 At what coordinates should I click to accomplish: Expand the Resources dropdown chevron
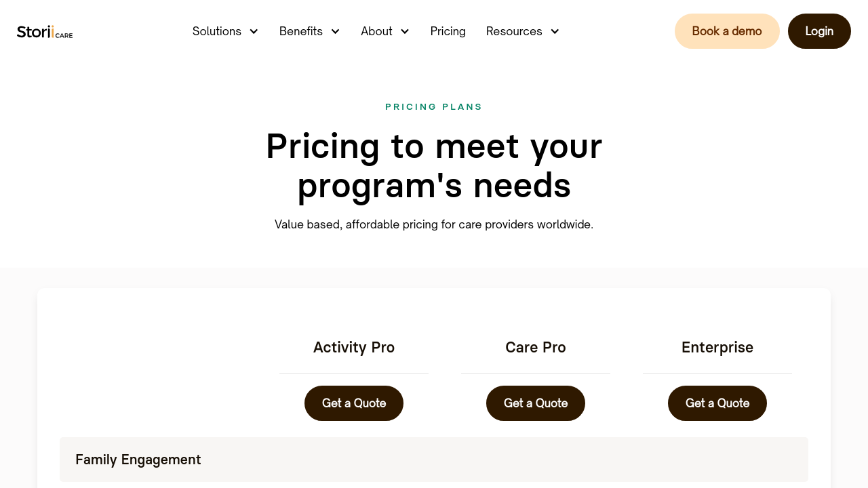[555, 31]
